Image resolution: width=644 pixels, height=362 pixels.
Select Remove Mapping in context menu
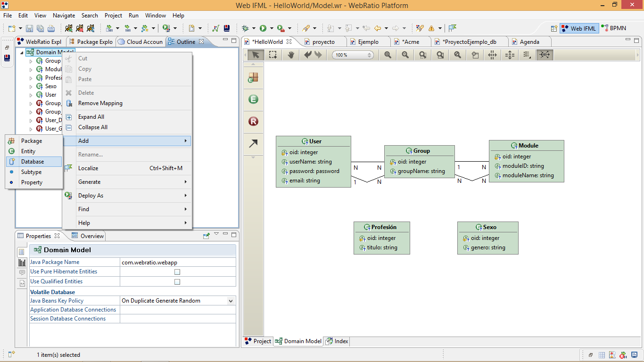pos(127,103)
